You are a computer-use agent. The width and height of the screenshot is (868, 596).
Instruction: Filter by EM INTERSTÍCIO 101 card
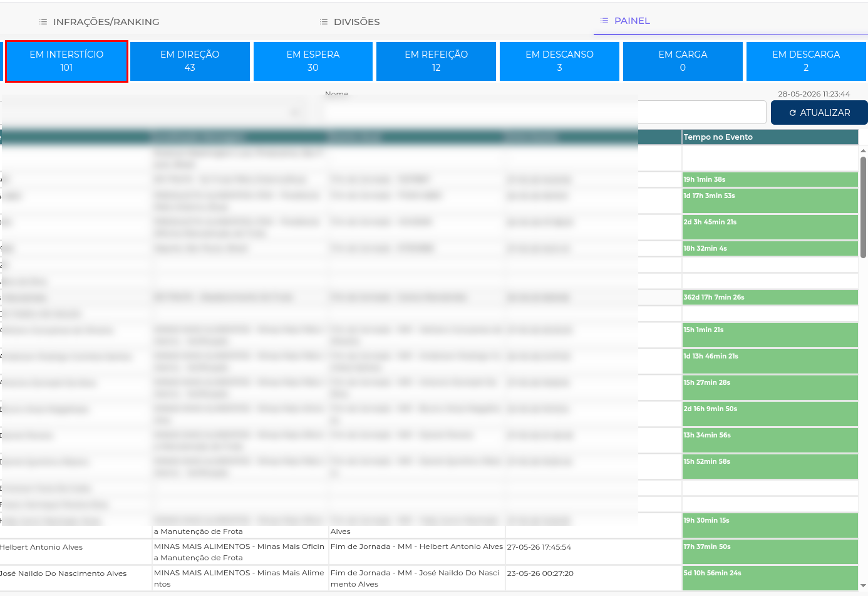(66, 61)
